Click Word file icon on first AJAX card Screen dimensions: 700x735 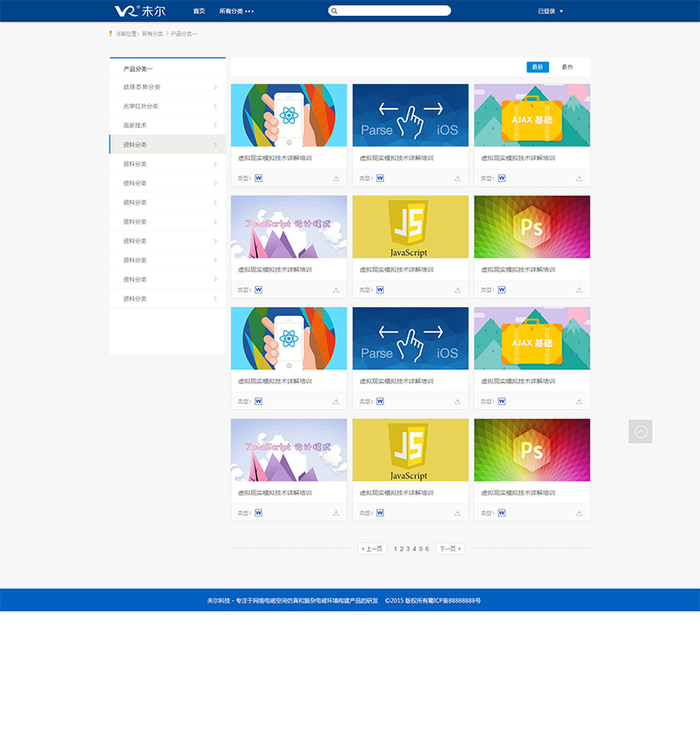pos(502,178)
